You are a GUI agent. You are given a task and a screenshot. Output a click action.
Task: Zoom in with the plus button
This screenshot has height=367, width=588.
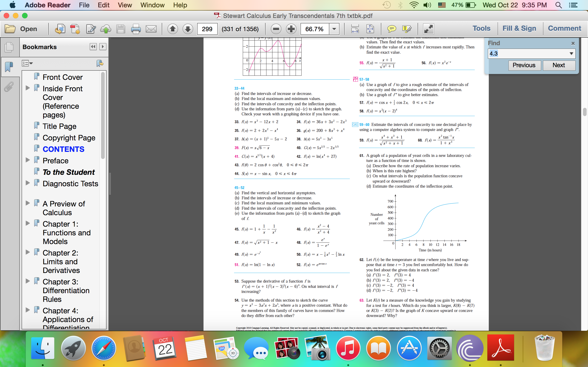point(291,29)
